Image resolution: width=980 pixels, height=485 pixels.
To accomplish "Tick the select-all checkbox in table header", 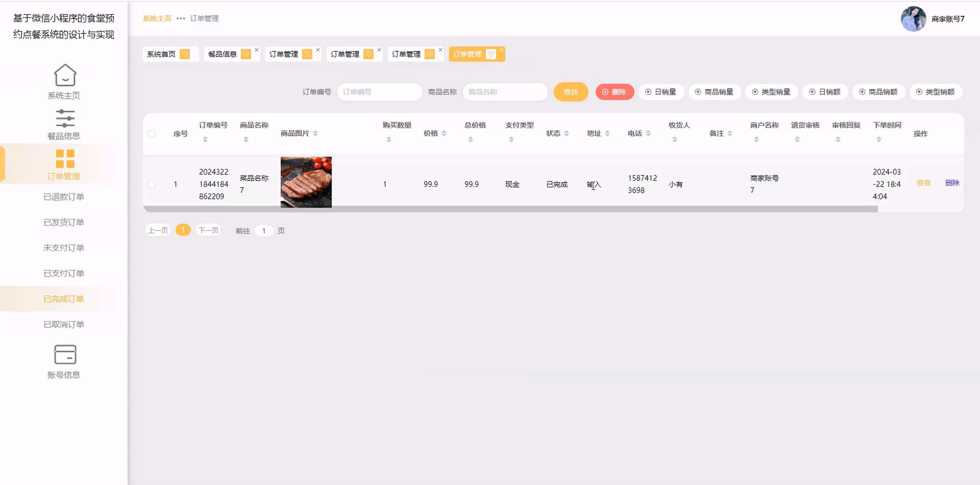I will pos(151,134).
